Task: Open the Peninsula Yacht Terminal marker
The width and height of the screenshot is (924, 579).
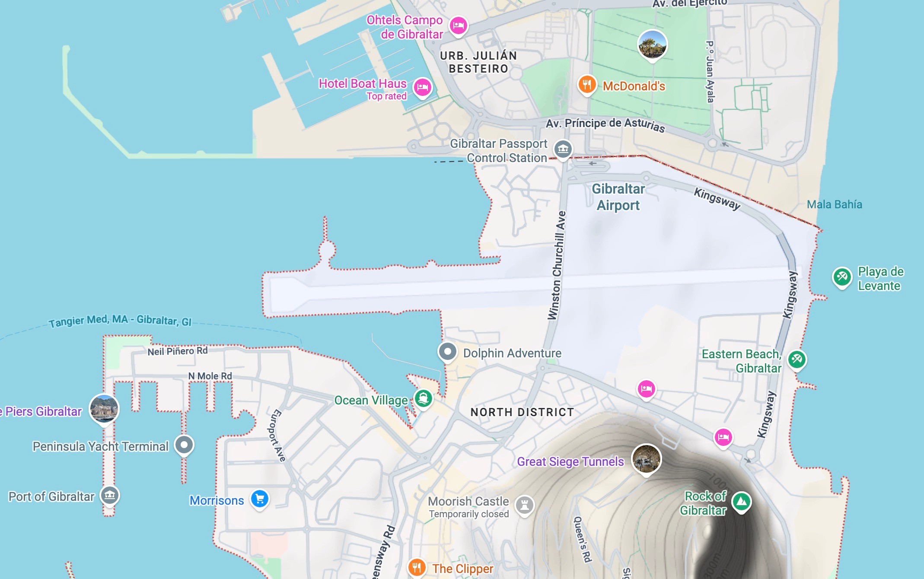Action: pyautogui.click(x=184, y=445)
